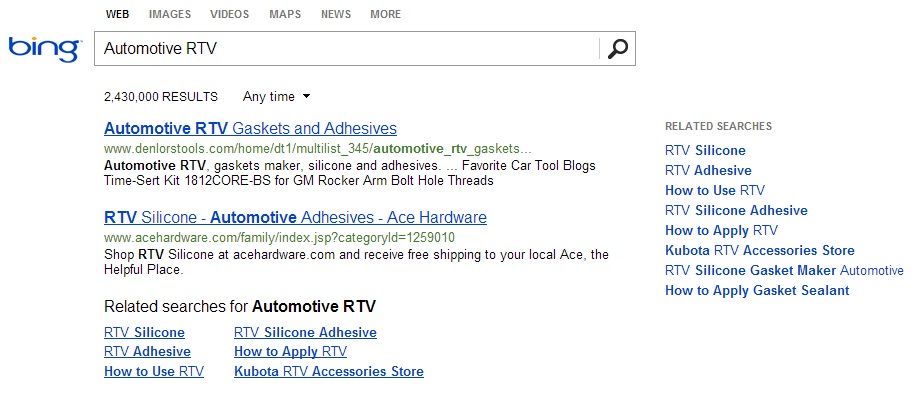
Task: Switch to the IMAGES tab
Action: (x=170, y=14)
